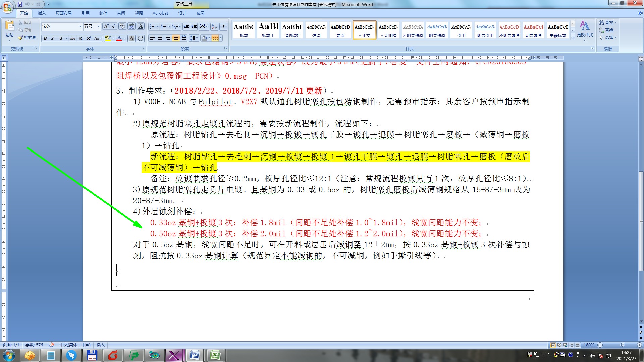Viewport: 644px width, 362px height.
Task: Click the Center alignment icon
Action: [160, 38]
